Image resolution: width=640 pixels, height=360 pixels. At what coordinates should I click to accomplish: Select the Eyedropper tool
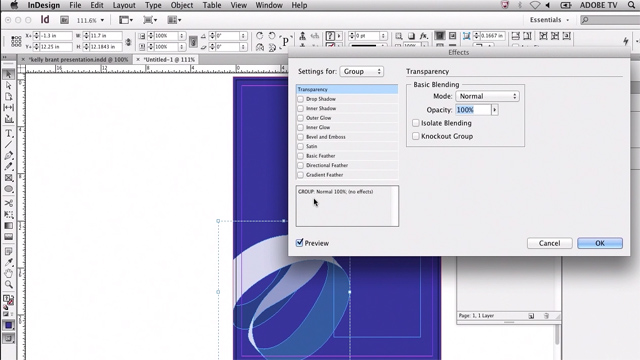coord(9,262)
